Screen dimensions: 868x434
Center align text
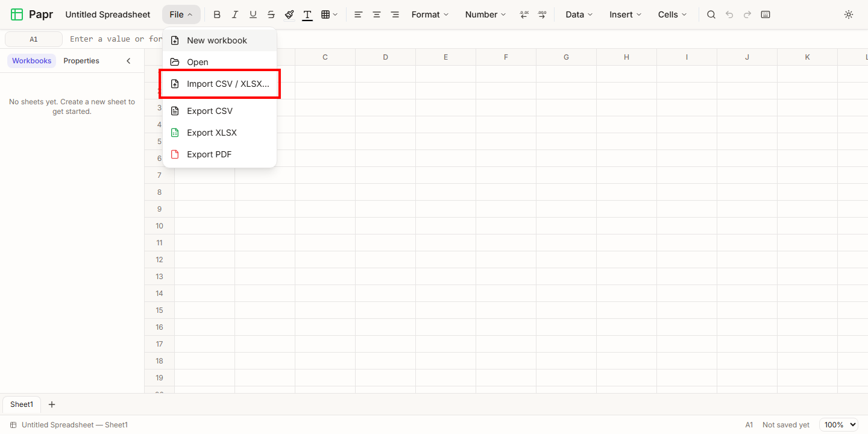tap(377, 14)
